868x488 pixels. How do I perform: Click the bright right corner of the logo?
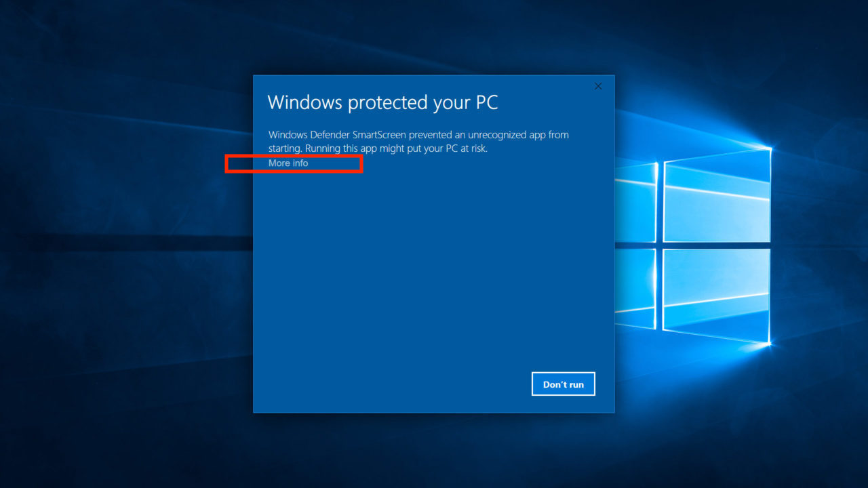[770, 148]
